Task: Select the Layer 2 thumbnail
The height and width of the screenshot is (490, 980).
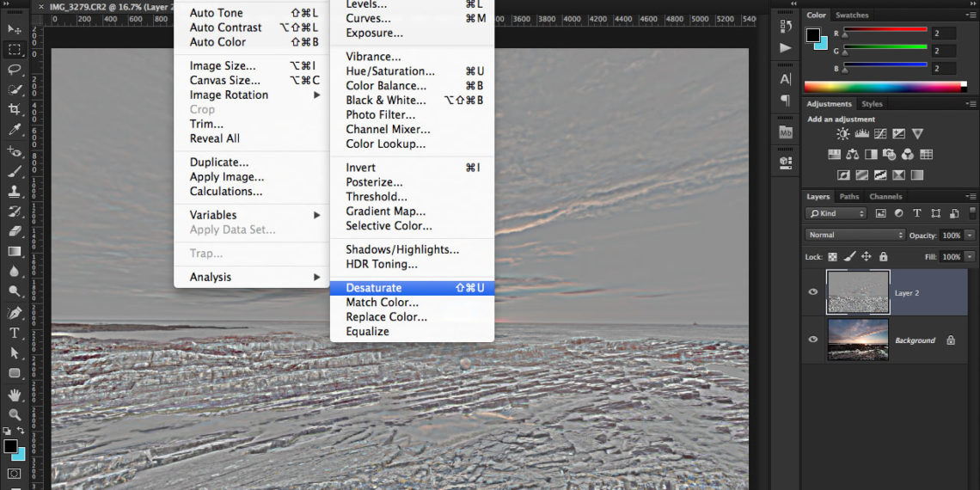Action: 858,292
